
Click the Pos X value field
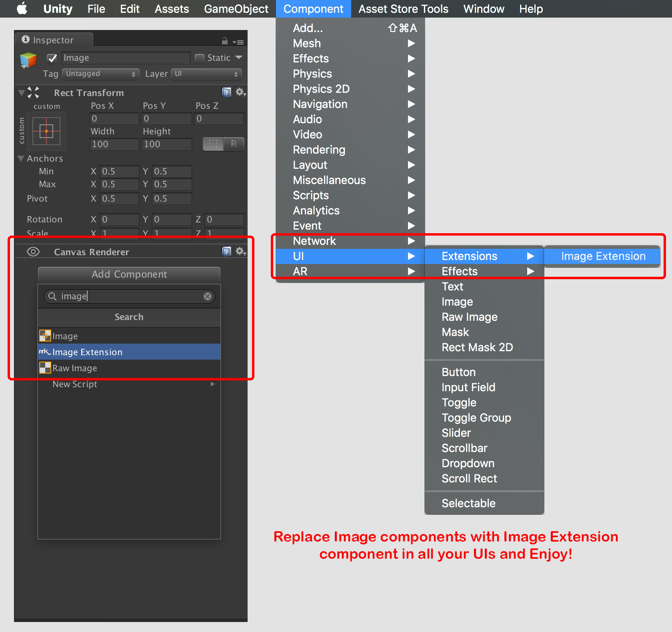tap(114, 119)
